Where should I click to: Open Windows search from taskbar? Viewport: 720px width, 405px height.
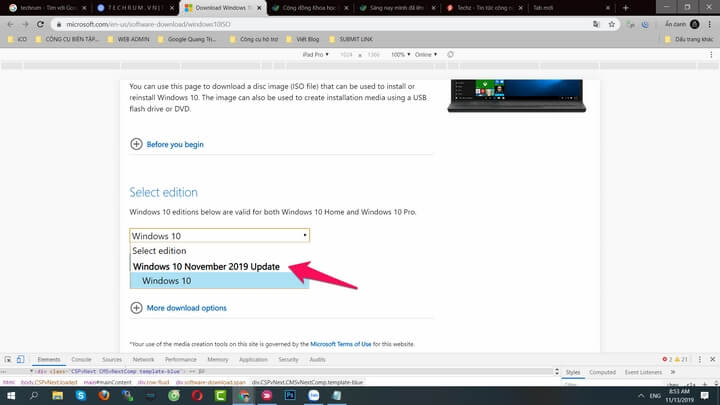(34, 395)
